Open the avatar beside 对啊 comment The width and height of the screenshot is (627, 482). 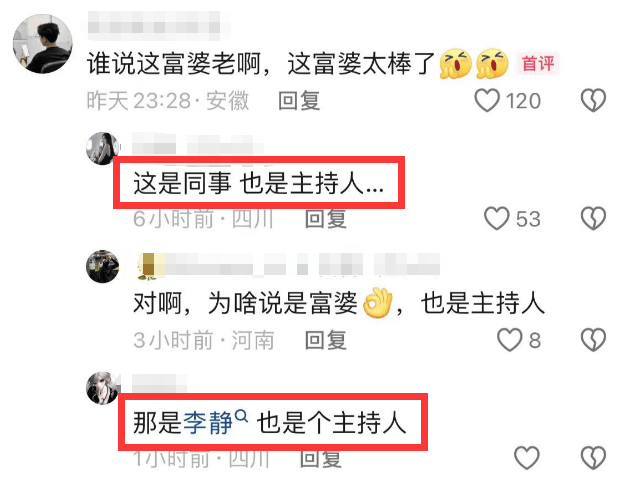click(x=103, y=266)
